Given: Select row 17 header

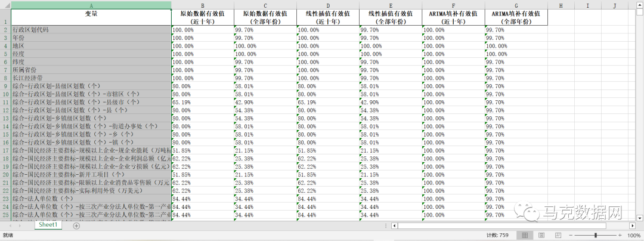Looking at the screenshot, I should click(5, 150).
